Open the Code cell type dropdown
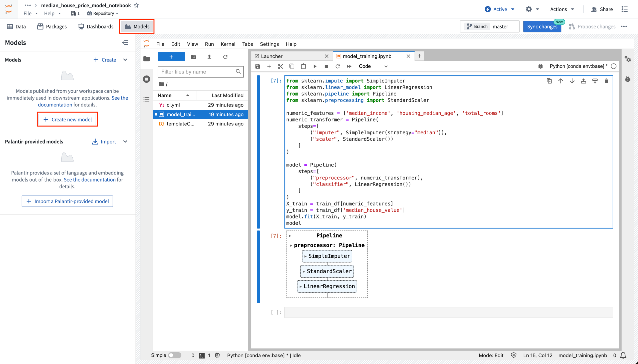Image resolution: width=638 pixels, height=364 pixels. pos(373,66)
